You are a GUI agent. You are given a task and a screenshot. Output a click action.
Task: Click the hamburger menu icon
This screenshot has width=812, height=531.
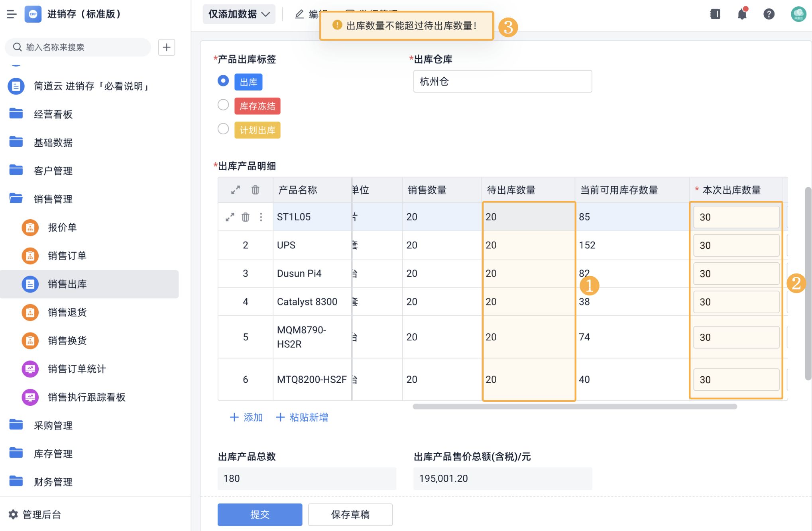pyautogui.click(x=12, y=14)
